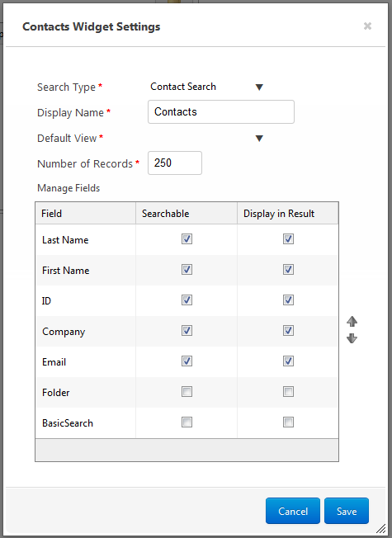Click the Save button
392x538 pixels.
pos(347,511)
